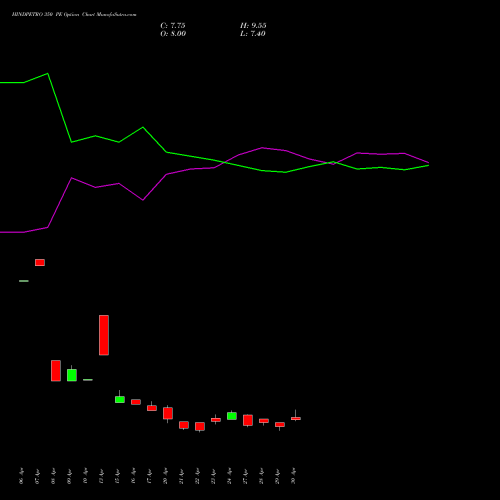
Task: Select the 30 Apr date label
Action: [x=294, y=476]
